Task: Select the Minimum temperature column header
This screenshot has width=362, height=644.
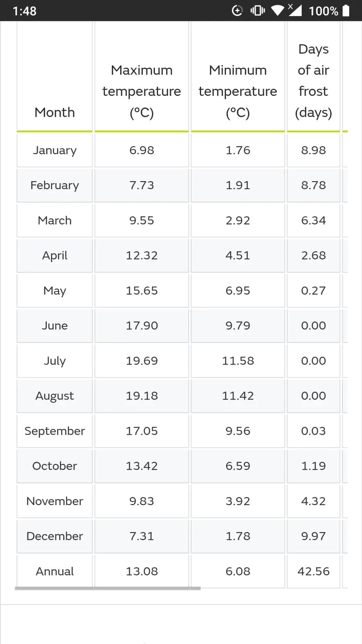Action: (x=238, y=91)
